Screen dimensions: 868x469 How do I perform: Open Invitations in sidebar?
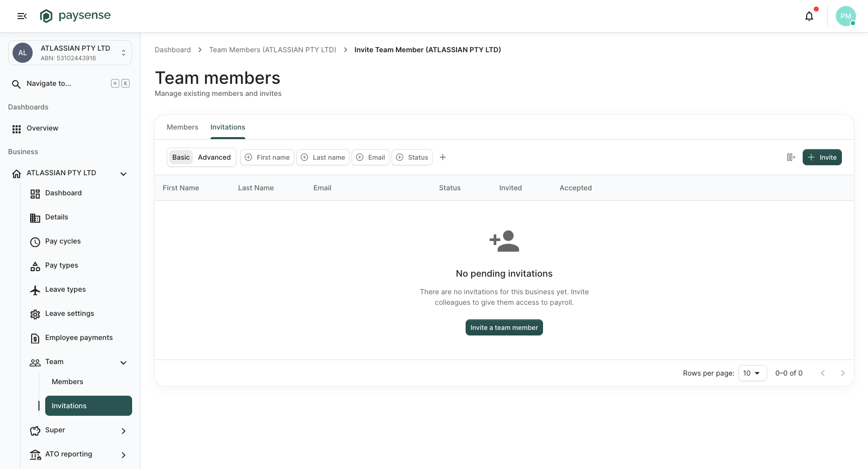88,406
